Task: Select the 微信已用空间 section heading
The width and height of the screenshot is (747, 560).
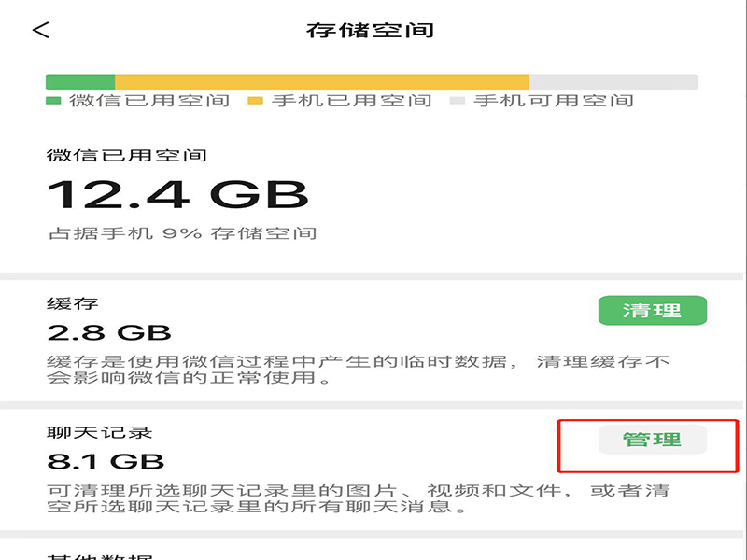Action: coord(127,155)
